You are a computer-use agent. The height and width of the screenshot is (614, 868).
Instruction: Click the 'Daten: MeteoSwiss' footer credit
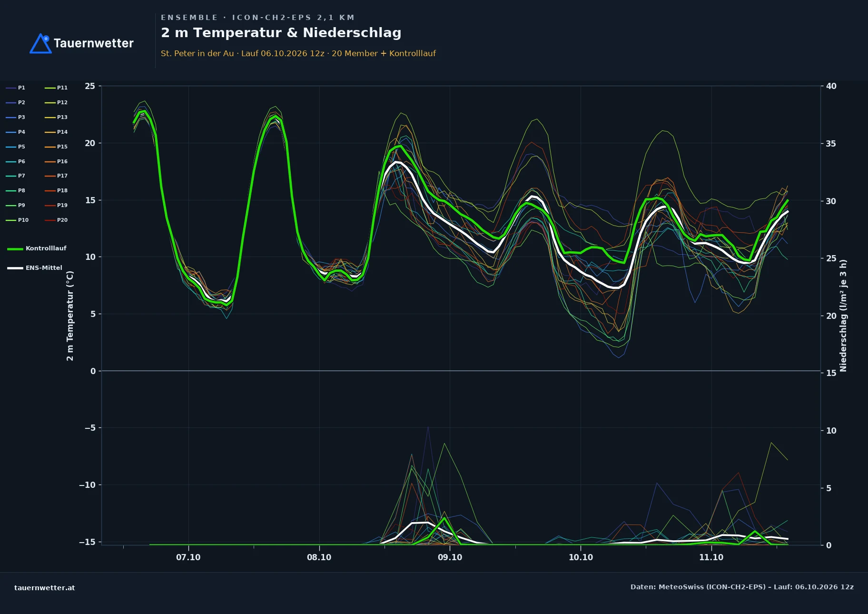point(742,587)
